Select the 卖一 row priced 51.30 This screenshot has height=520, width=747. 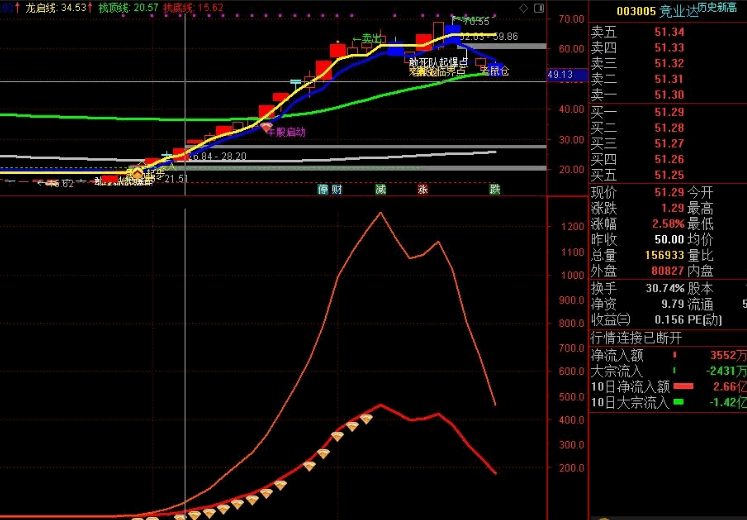coord(668,95)
